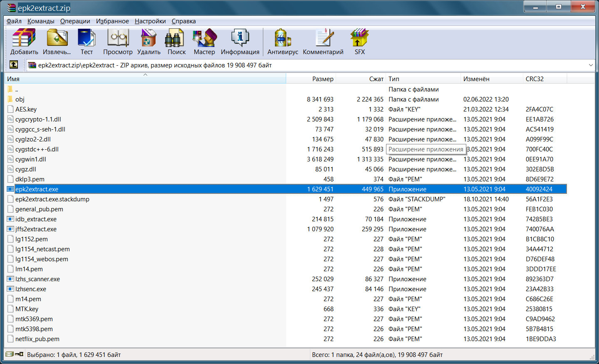Open the obj folder in list
The width and height of the screenshot is (599, 364).
pos(20,99)
